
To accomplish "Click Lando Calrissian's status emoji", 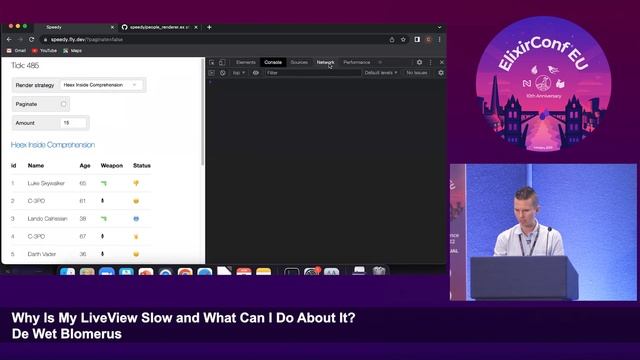I will (x=136, y=219).
